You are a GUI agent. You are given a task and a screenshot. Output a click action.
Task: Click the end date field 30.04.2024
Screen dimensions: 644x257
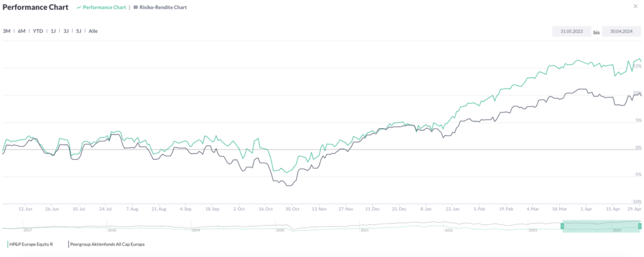click(x=621, y=31)
